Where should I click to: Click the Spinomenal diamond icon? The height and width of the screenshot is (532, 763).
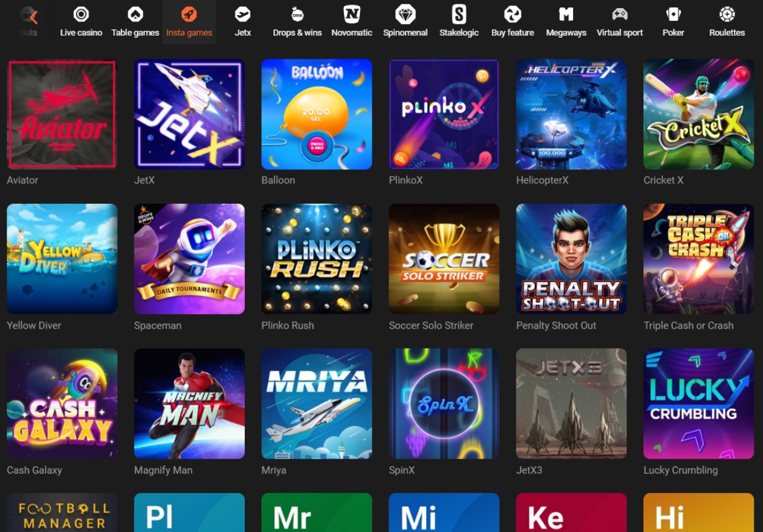pyautogui.click(x=406, y=14)
